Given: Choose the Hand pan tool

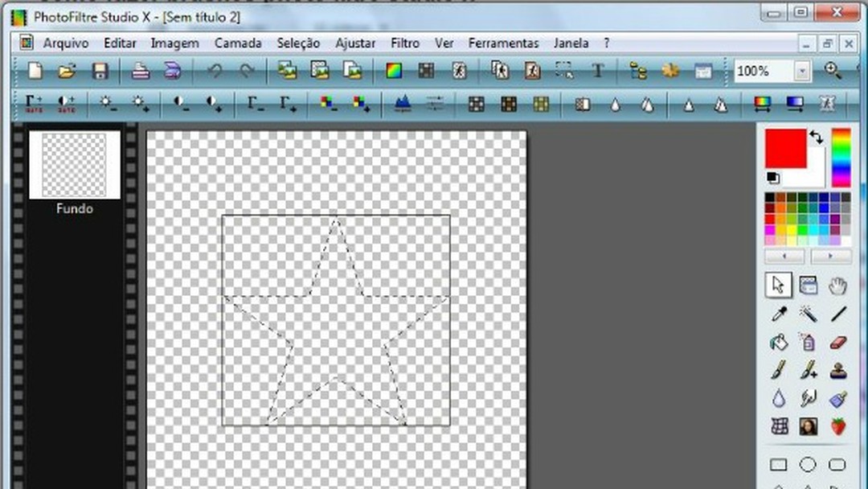Looking at the screenshot, I should 836,285.
